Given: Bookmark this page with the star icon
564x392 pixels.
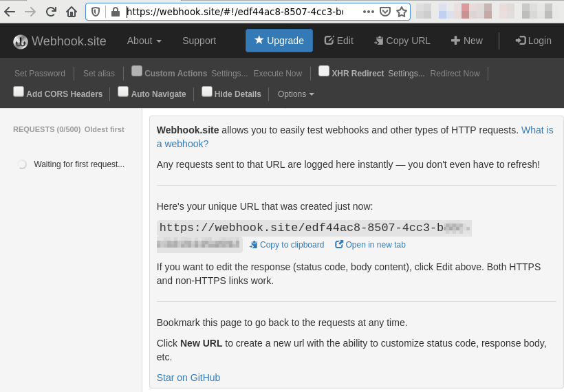Looking at the screenshot, I should (x=402, y=12).
